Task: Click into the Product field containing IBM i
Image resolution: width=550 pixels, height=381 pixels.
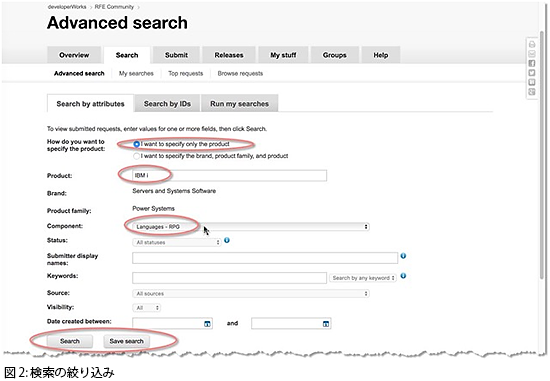Action: (229, 175)
